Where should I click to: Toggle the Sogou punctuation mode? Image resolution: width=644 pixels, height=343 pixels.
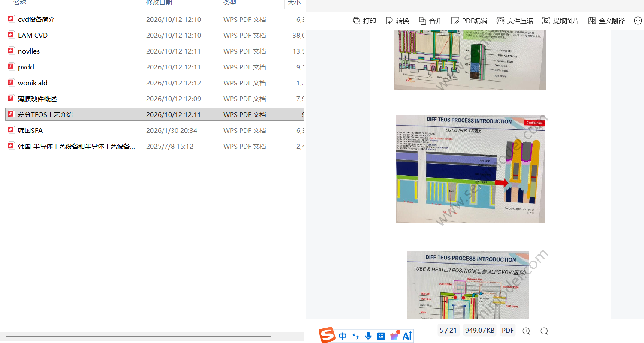point(355,336)
